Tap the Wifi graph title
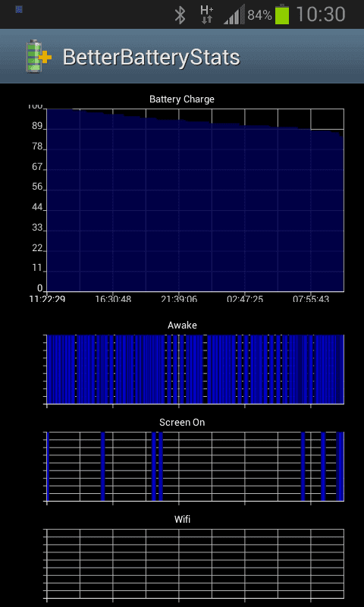364x607 pixels. pyautogui.click(x=182, y=519)
